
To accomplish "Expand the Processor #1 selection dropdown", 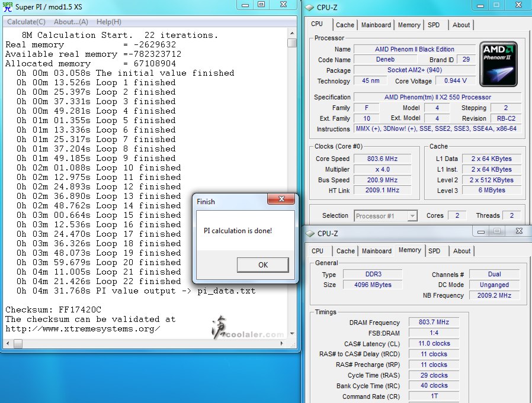I will click(x=412, y=215).
